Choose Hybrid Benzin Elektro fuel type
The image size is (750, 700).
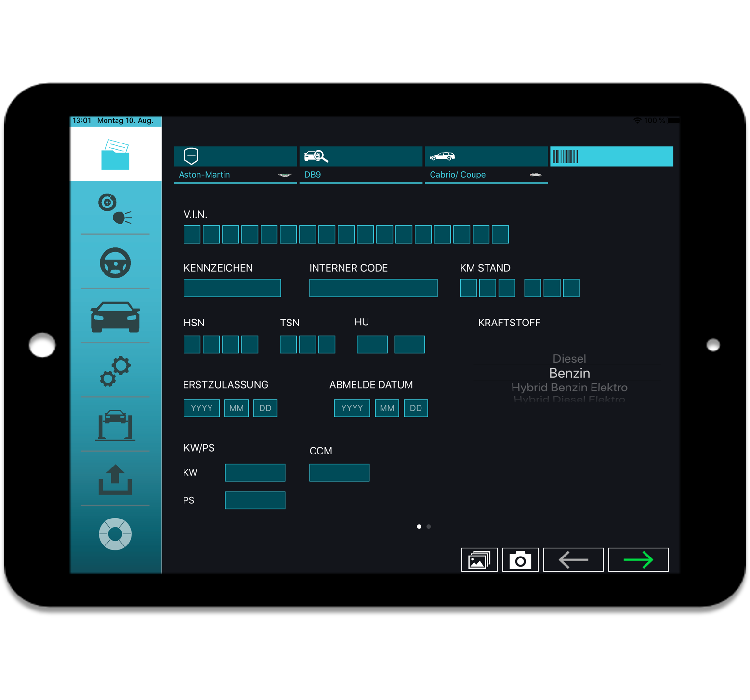569,387
